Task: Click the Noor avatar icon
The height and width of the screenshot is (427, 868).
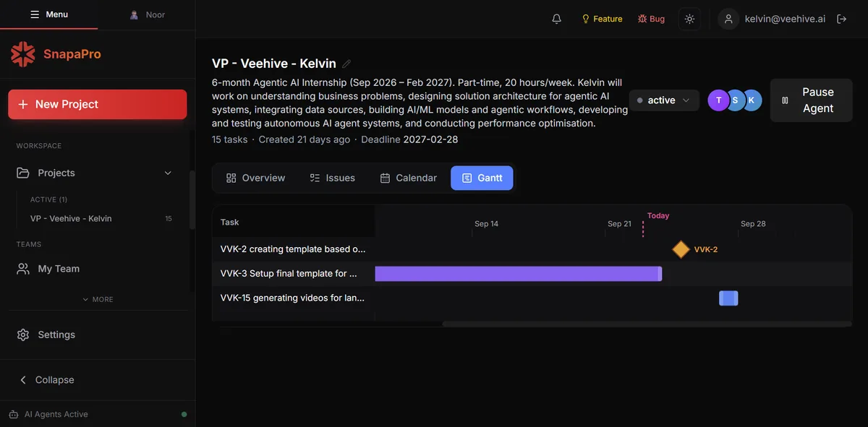Action: pos(134,14)
